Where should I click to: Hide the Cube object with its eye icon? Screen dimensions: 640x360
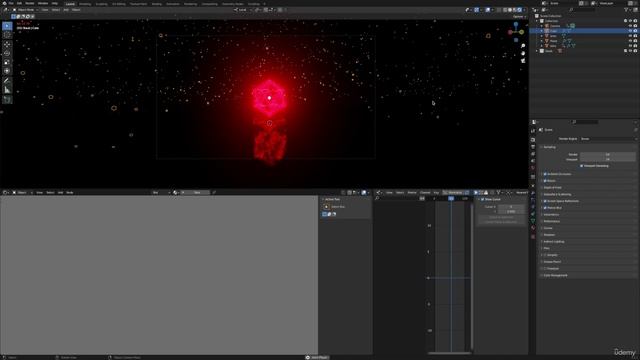[x=630, y=31]
